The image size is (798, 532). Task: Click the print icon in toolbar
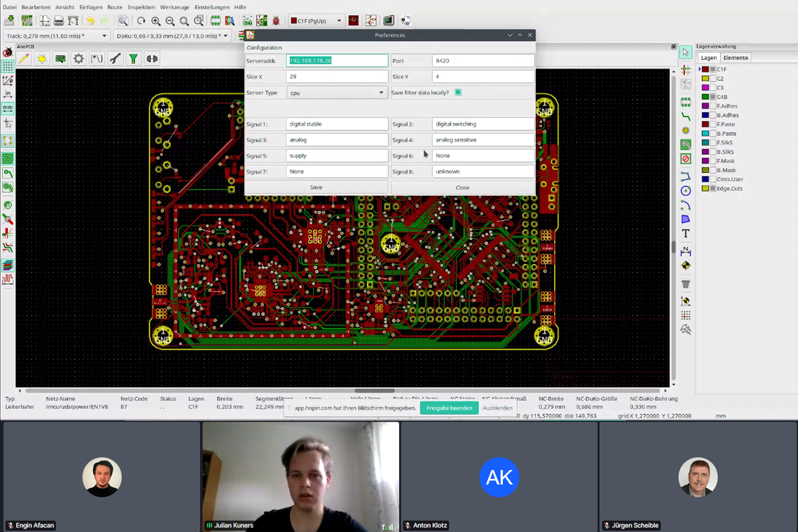coord(59,21)
